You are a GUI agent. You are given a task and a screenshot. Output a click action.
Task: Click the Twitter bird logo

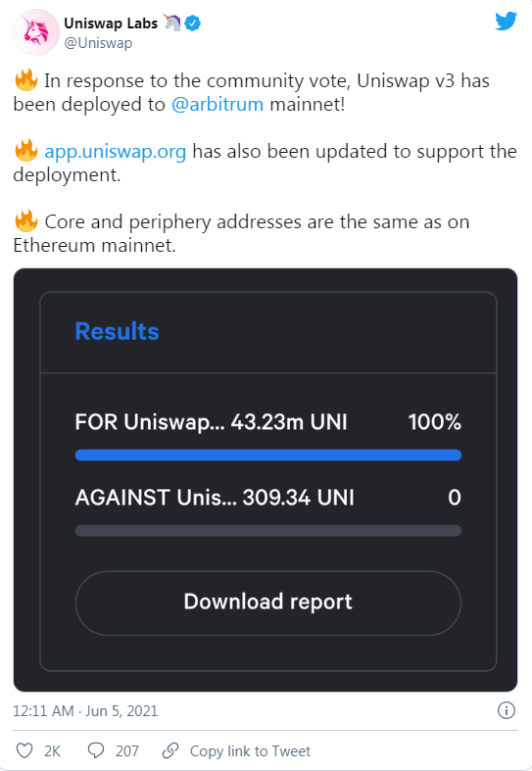tap(506, 22)
